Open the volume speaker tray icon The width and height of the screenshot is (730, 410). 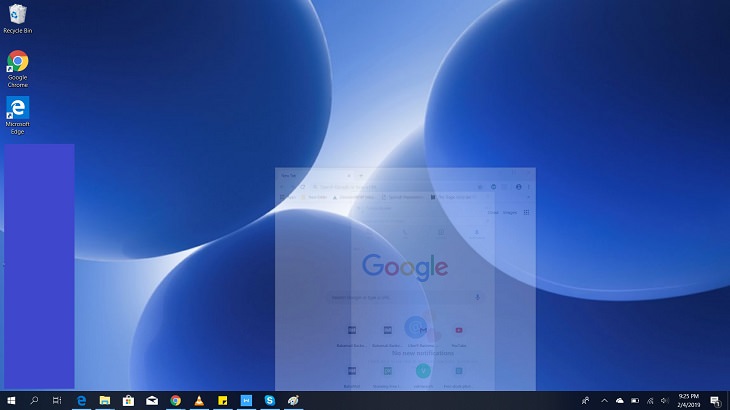[665, 400]
